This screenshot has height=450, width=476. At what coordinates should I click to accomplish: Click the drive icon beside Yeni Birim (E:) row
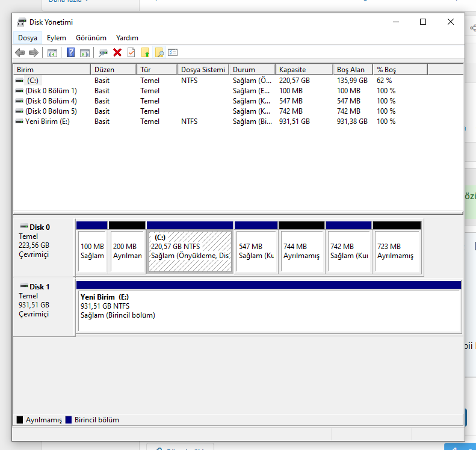[19, 122]
